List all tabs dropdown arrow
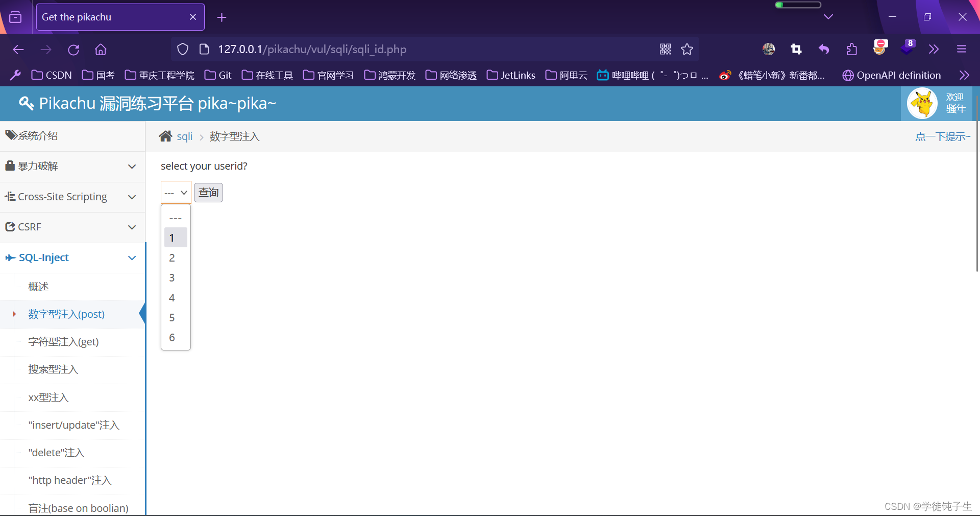 pyautogui.click(x=828, y=17)
